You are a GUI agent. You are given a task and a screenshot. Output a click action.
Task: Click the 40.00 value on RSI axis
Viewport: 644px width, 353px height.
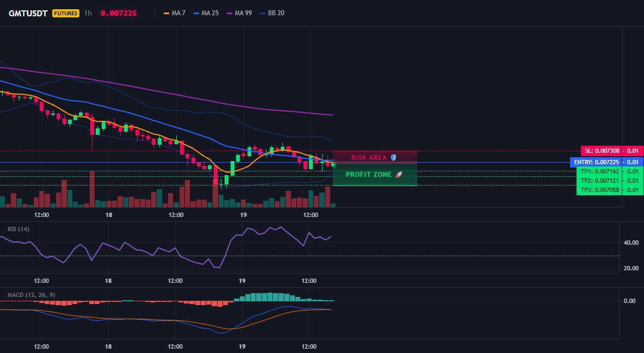[x=631, y=243]
